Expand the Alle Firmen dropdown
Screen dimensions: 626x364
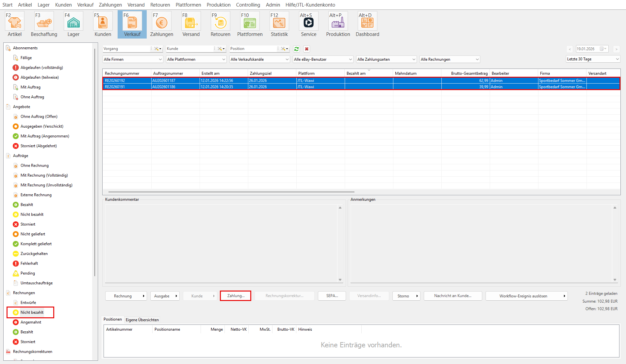click(133, 59)
